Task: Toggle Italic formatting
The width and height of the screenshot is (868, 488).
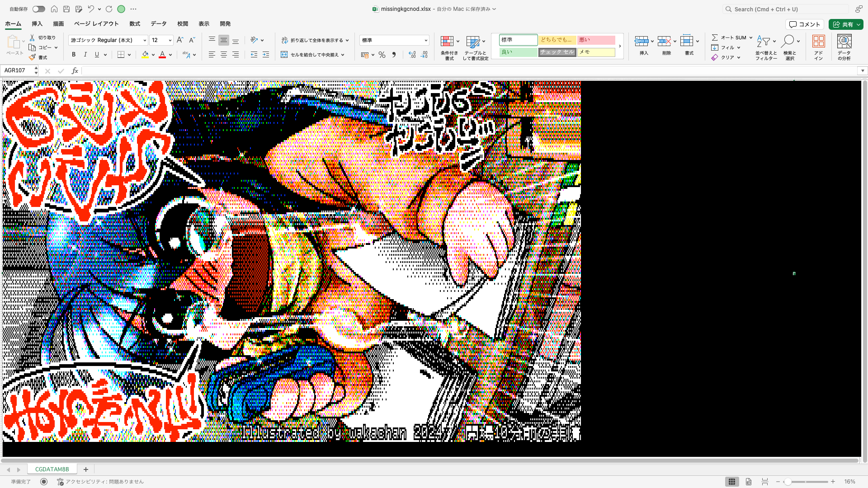Action: tap(85, 55)
